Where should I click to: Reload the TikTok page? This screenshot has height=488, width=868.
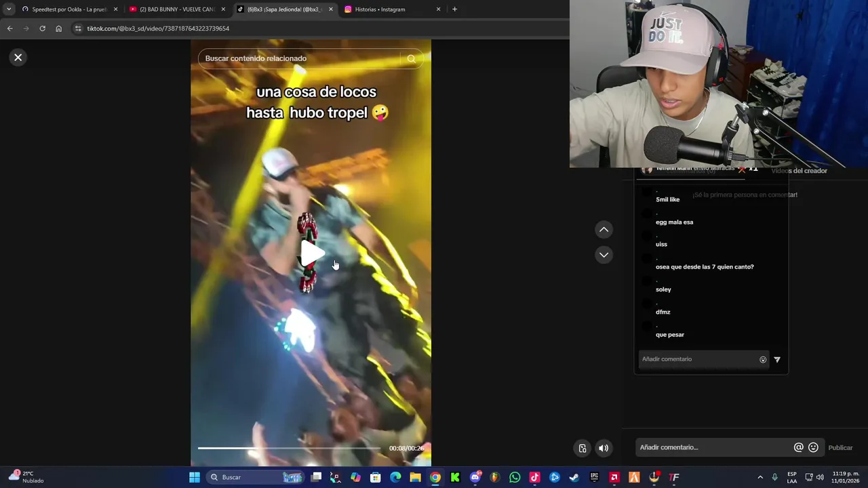pyautogui.click(x=42, y=28)
